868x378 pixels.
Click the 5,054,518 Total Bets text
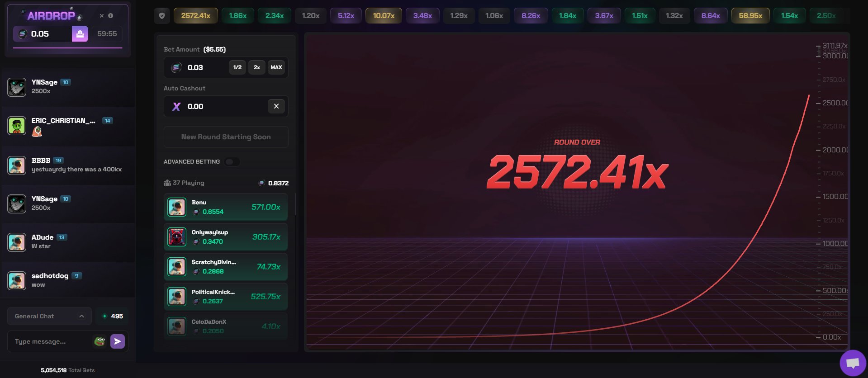68,370
